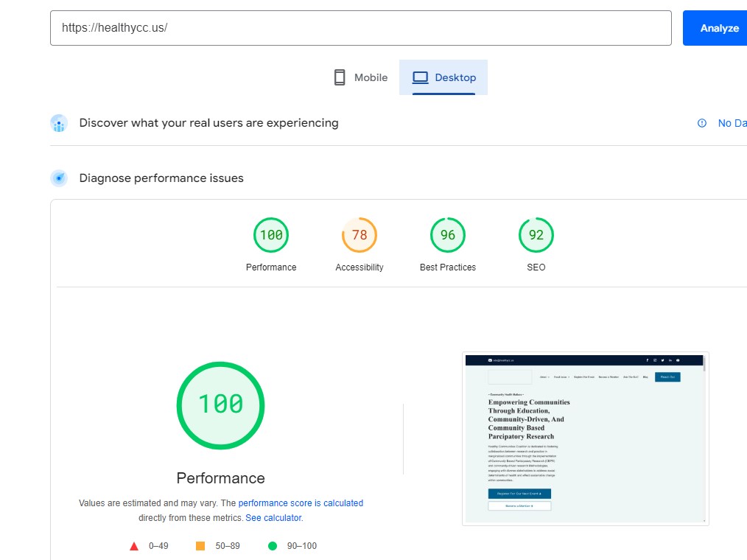Click the 'Diagnose performance issues' heading
The image size is (747, 560).
tap(161, 178)
